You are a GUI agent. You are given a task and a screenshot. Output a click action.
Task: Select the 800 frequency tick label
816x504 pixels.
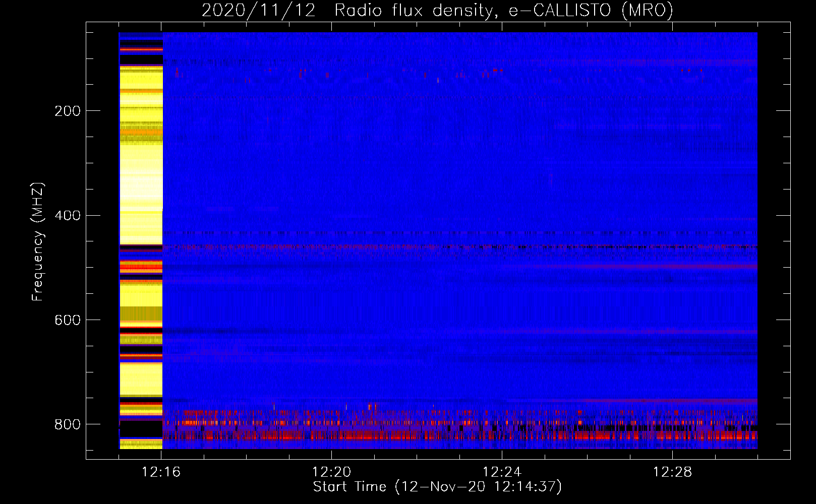[68, 424]
